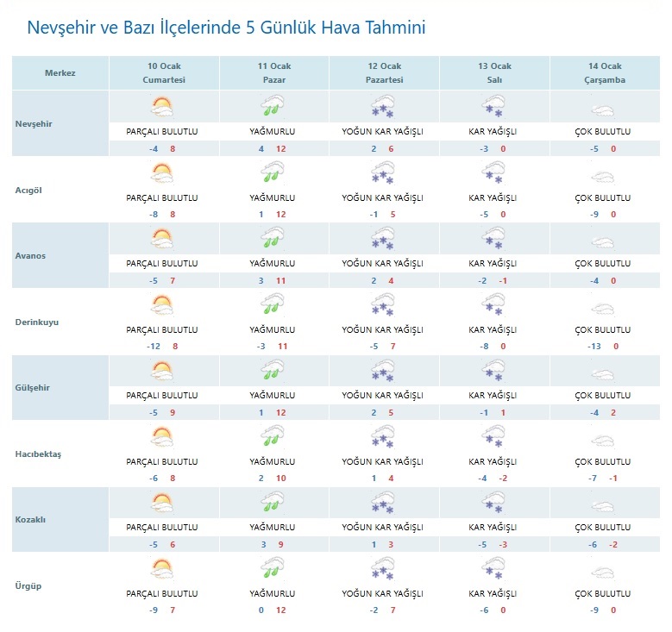Select the 12 Ocak Pazartesi column header
672x632 pixels.
[384, 73]
